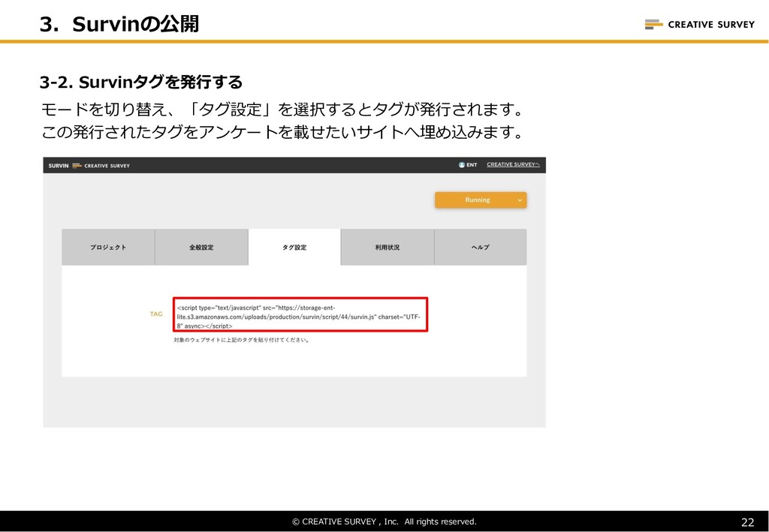Click the ENT user avatar icon
The width and height of the screenshot is (769, 532).
pyautogui.click(x=462, y=164)
